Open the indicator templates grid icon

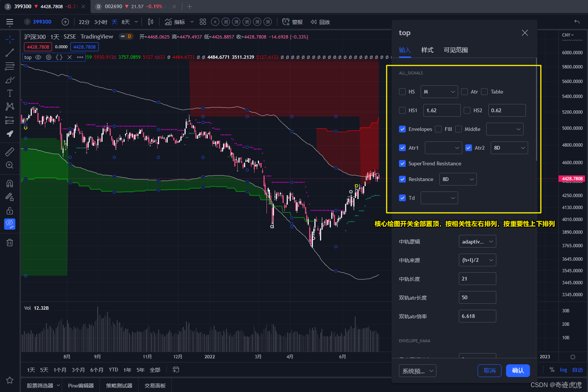pos(203,22)
